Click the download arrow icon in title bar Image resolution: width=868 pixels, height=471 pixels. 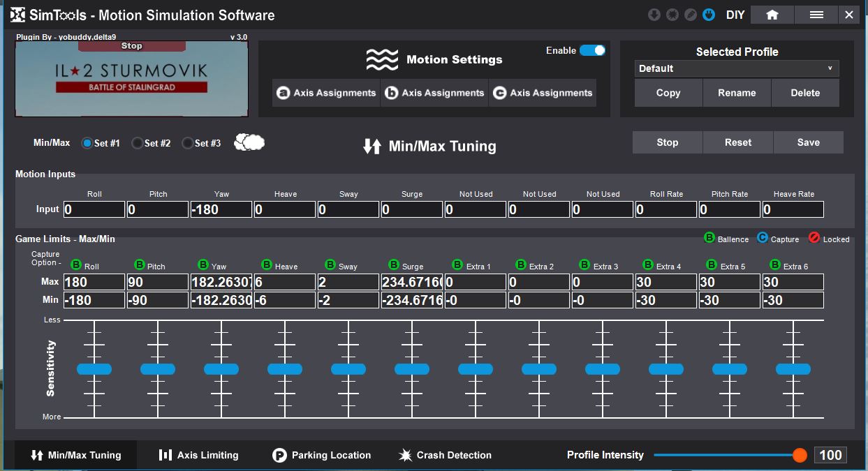coord(654,15)
